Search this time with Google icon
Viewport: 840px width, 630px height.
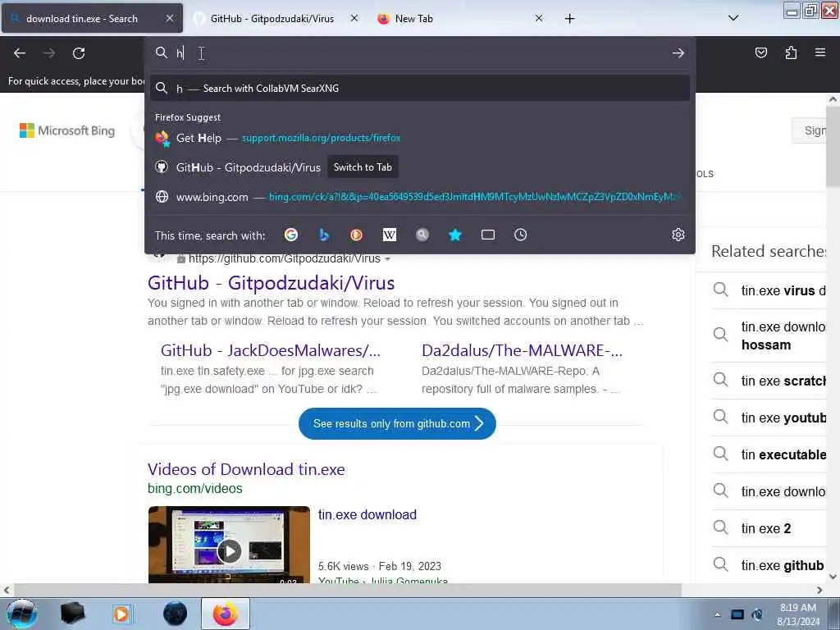coord(291,235)
